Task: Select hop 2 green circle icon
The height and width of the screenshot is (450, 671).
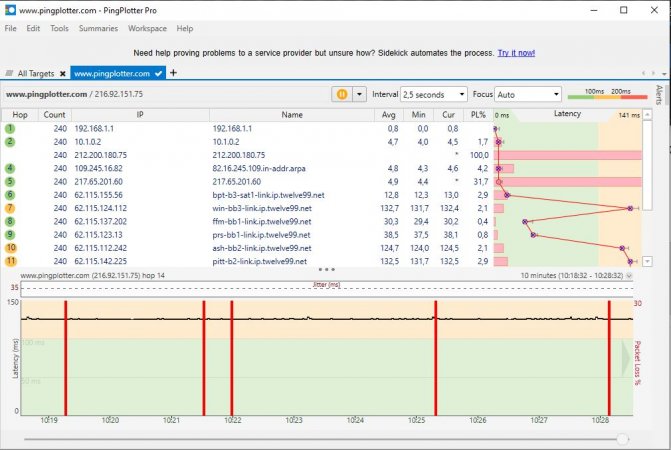Action: click(x=10, y=142)
